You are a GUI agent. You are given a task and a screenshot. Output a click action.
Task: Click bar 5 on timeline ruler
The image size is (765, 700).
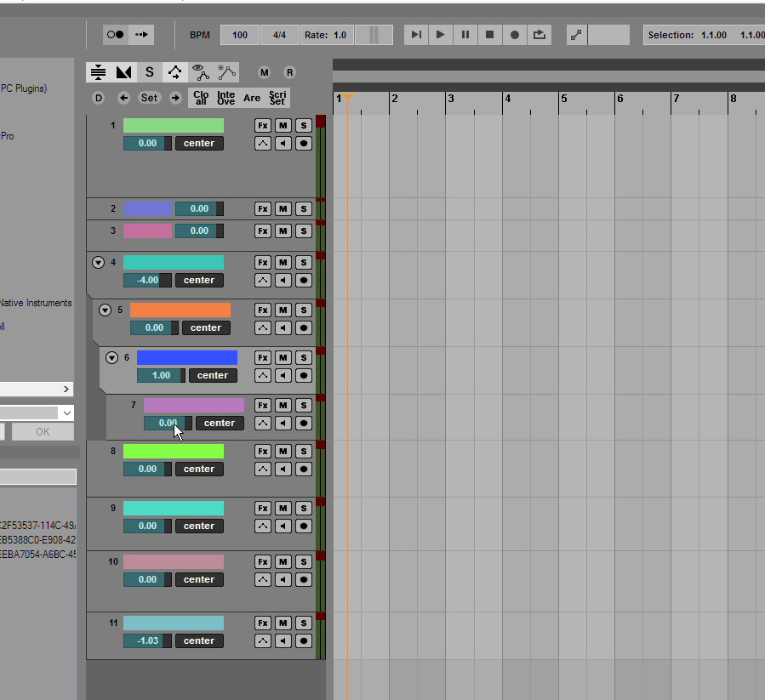click(564, 99)
